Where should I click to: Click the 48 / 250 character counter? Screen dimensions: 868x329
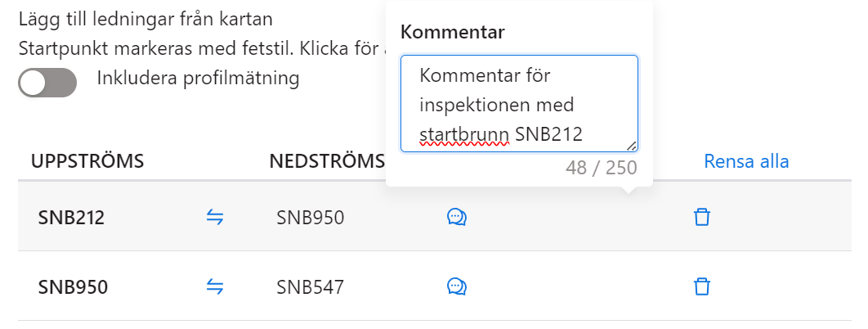click(601, 169)
